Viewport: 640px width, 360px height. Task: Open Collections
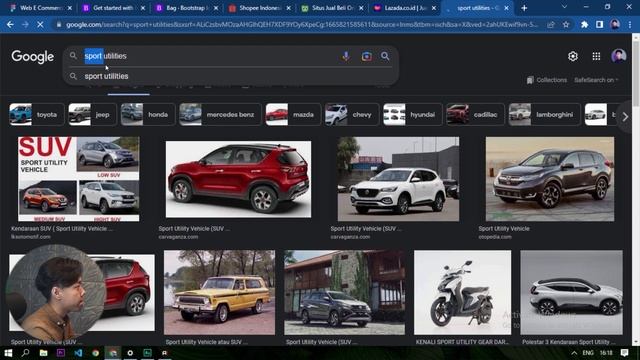click(547, 80)
